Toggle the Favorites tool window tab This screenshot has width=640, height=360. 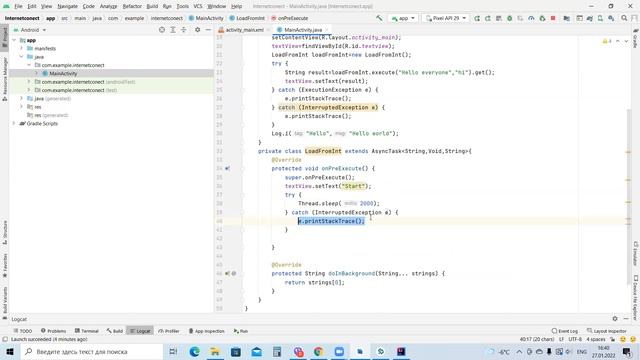coord(4,265)
